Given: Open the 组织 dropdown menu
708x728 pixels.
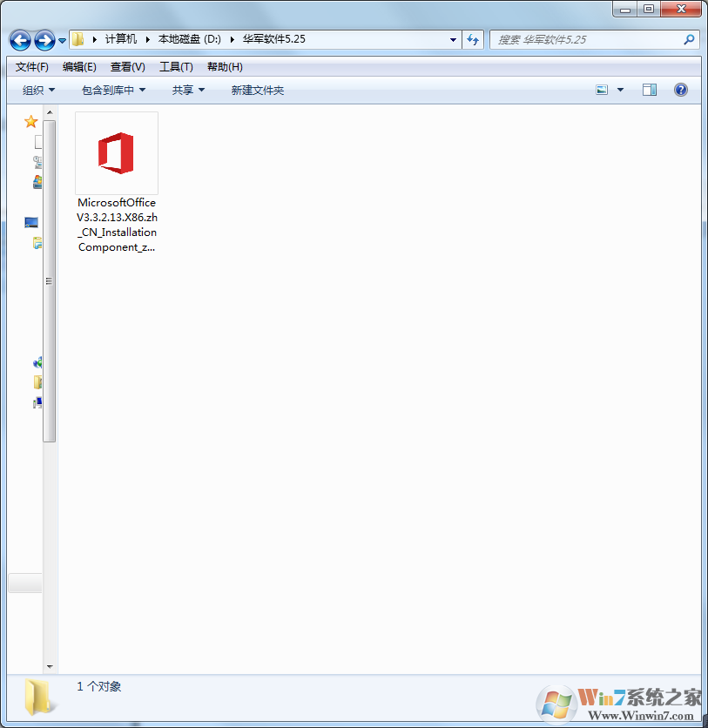Looking at the screenshot, I should [x=37, y=90].
